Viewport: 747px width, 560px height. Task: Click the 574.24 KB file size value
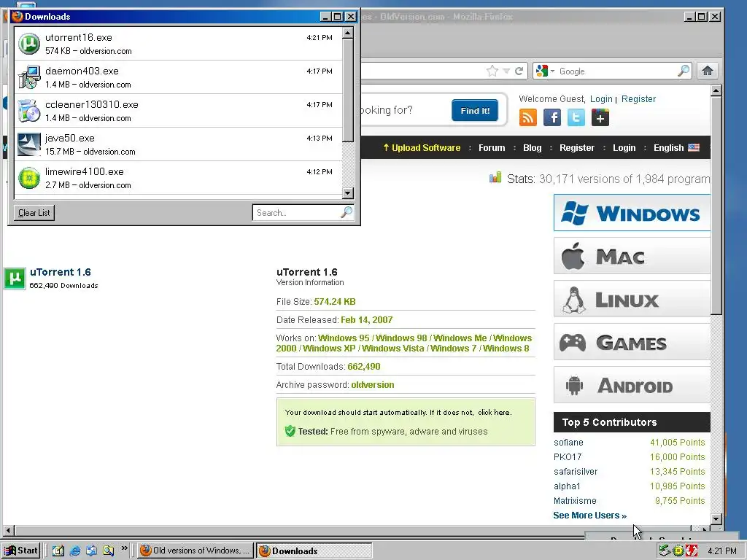click(x=335, y=301)
